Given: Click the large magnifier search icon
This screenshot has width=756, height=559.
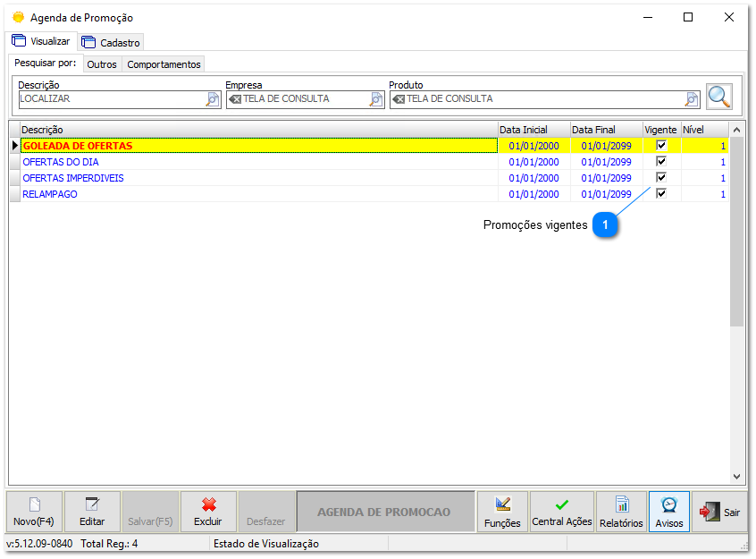Looking at the screenshot, I should click(x=719, y=97).
